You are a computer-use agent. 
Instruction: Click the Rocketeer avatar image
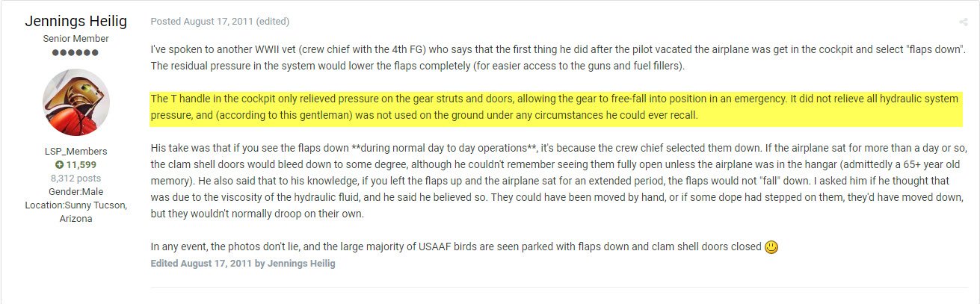tap(76, 102)
